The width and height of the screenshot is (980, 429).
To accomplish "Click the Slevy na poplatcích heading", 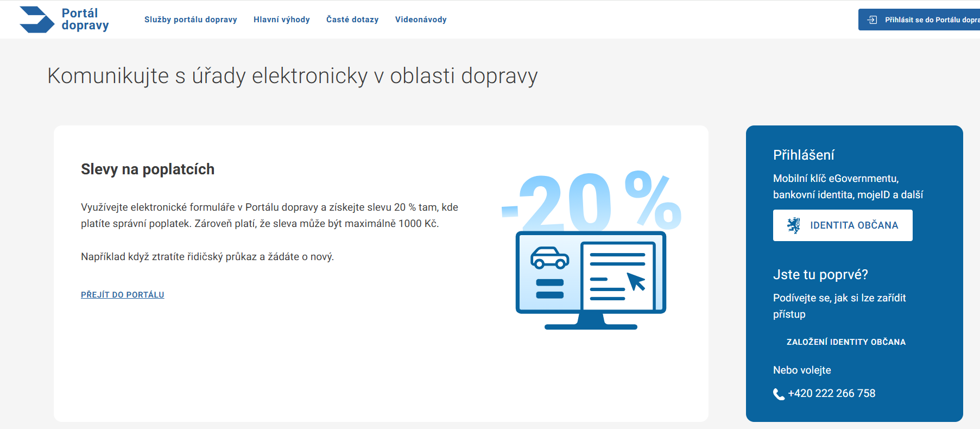I will pos(148,169).
